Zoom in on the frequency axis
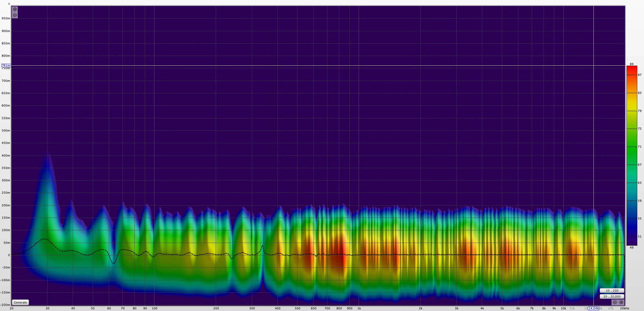The width and height of the screenshot is (644, 311). coord(621,302)
